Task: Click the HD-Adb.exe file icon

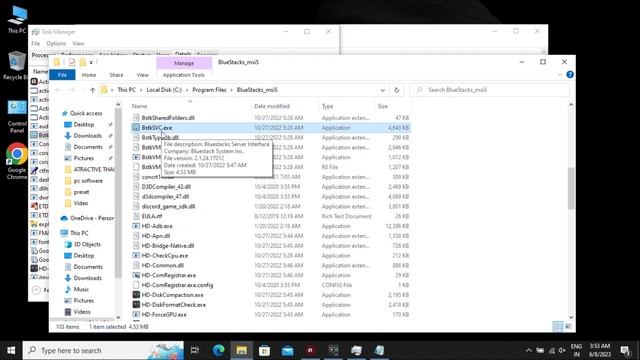Action: pyautogui.click(x=136, y=226)
